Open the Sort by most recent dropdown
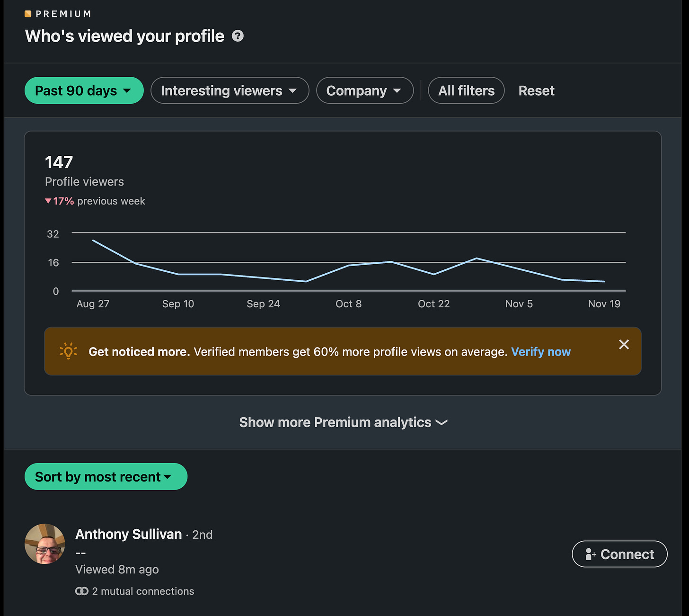689x616 pixels. click(x=106, y=476)
